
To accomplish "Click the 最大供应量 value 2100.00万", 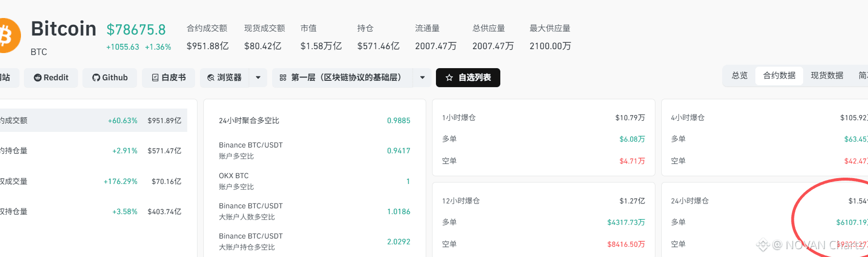I will click(x=550, y=46).
